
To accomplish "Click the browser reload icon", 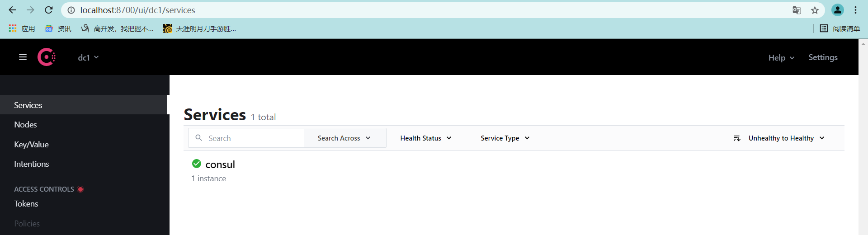I will (49, 10).
